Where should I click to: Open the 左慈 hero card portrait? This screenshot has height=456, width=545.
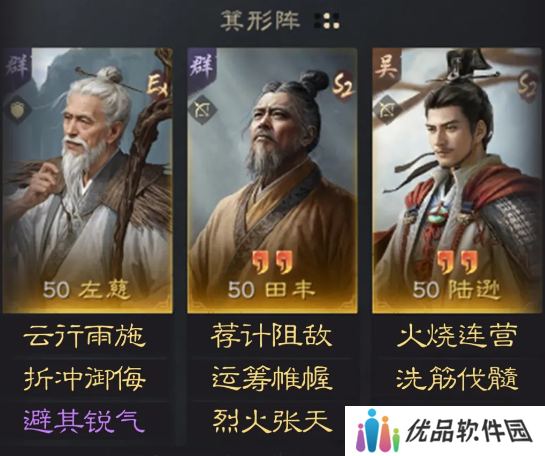coord(88,180)
